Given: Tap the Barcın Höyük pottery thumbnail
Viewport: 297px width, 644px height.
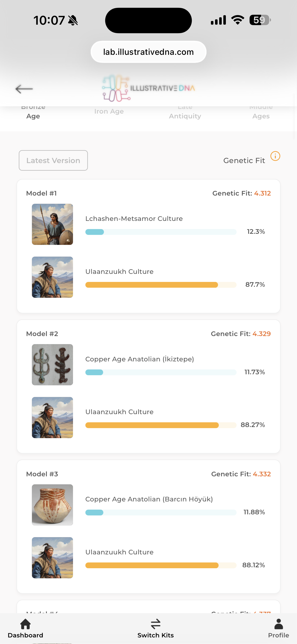Looking at the screenshot, I should pos(52,505).
